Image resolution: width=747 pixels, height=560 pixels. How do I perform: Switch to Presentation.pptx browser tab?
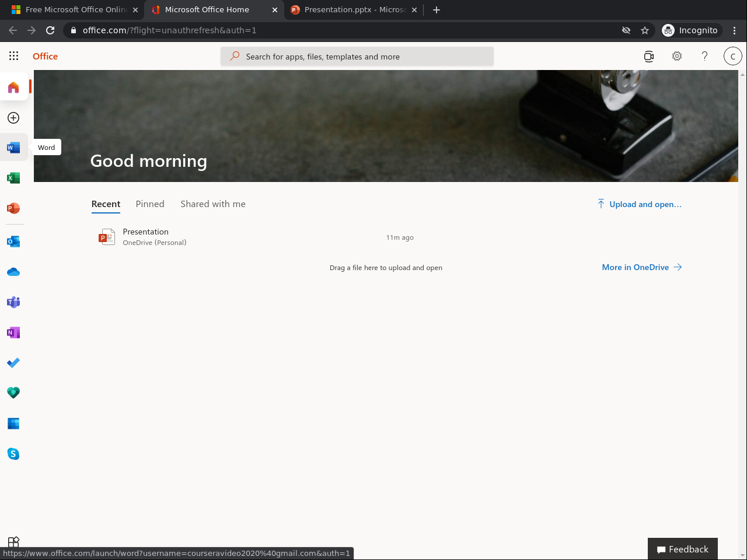click(x=354, y=9)
